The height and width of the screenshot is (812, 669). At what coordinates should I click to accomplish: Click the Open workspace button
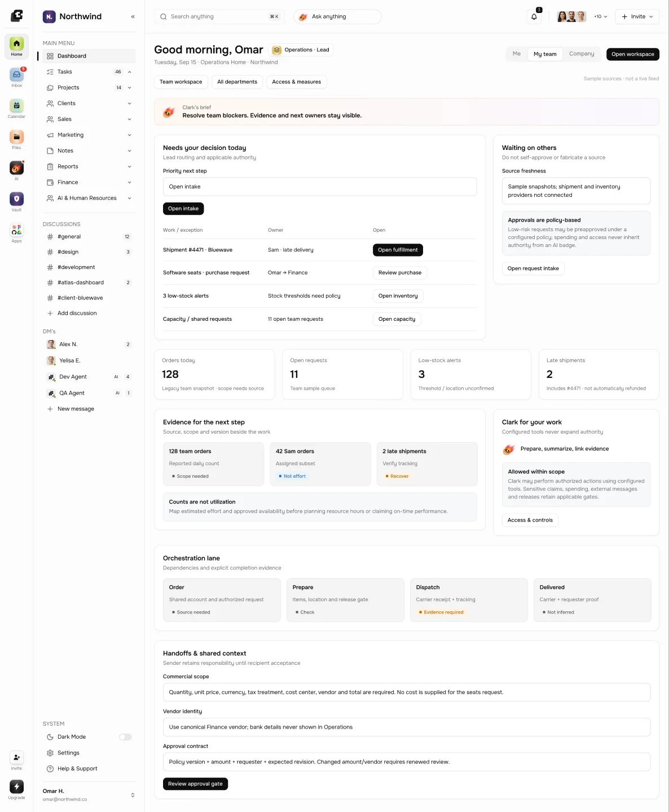point(633,54)
